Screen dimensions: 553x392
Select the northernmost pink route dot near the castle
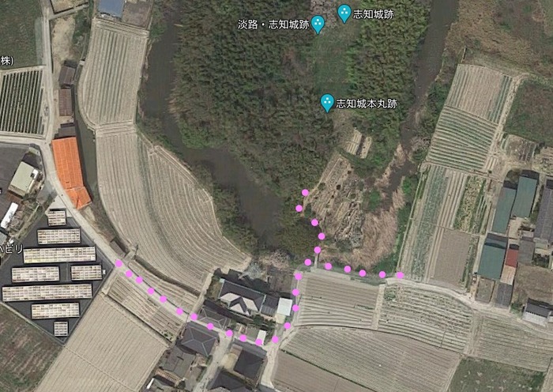coord(306,193)
